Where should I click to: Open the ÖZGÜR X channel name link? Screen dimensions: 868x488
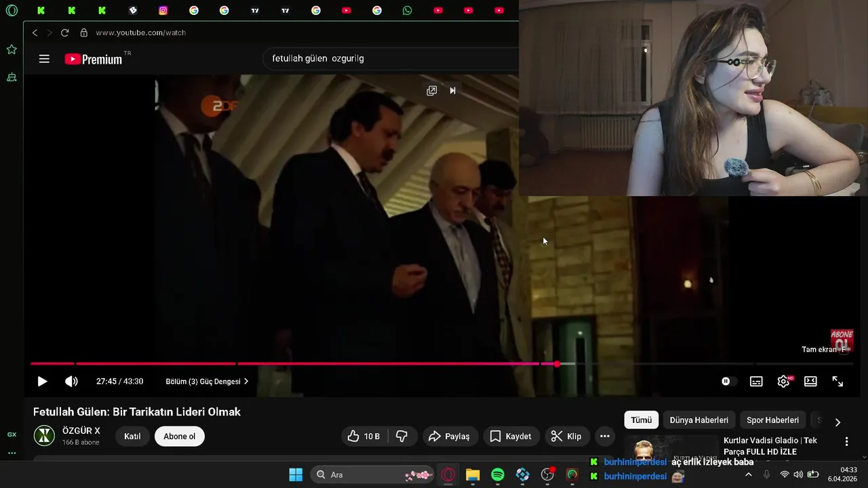click(81, 431)
